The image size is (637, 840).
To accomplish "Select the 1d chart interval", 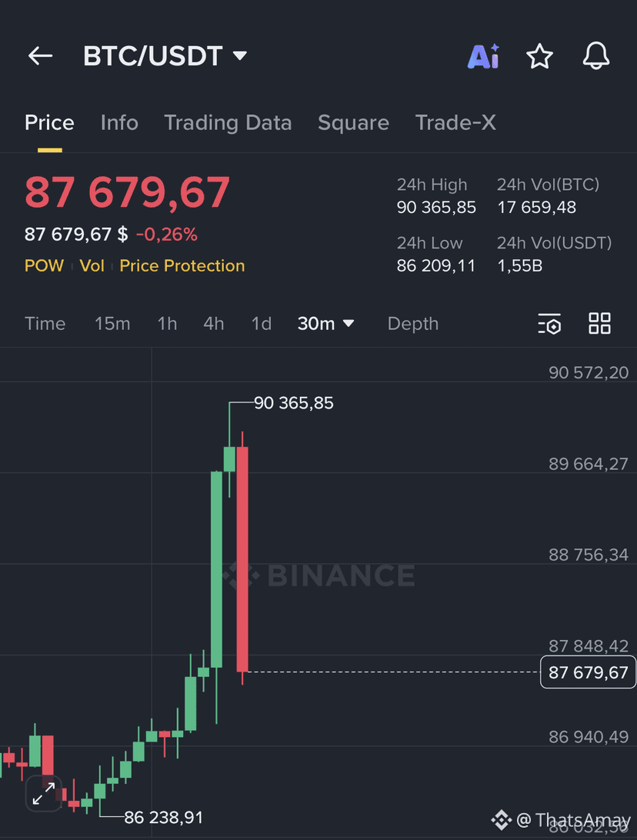I will [x=262, y=324].
